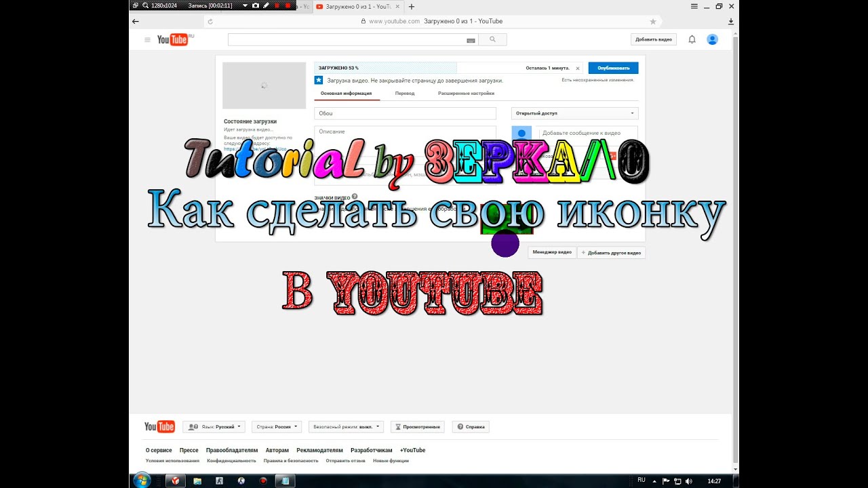Click the magnifier icon in recorder bar
This screenshot has width=868, height=488.
pyautogui.click(x=145, y=5)
